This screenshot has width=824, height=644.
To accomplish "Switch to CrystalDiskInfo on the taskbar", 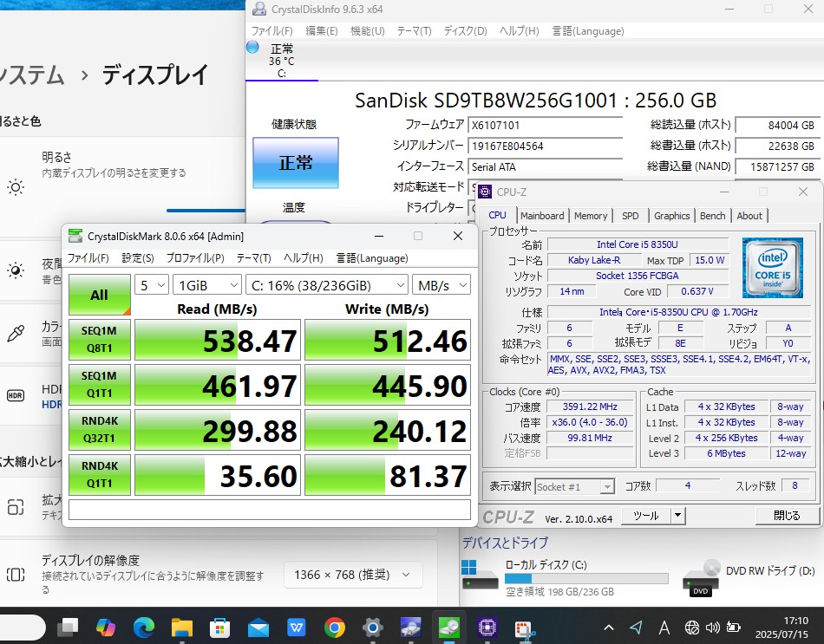I will point(410,627).
